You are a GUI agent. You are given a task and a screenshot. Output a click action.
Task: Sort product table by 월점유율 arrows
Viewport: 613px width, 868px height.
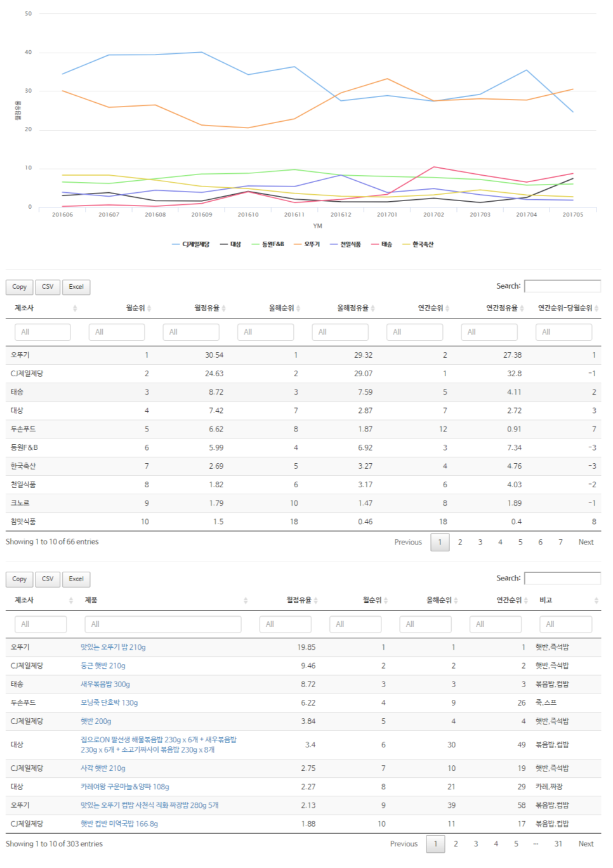tap(315, 600)
